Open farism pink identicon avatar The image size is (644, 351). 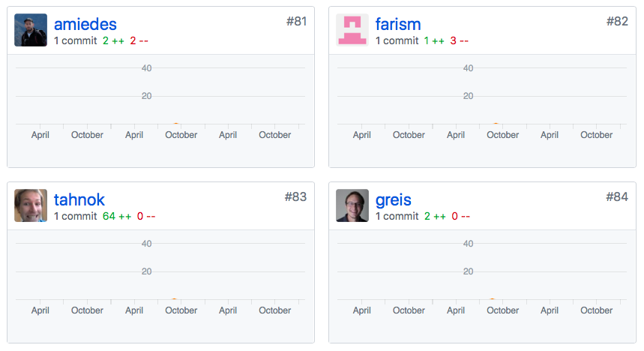tap(352, 30)
